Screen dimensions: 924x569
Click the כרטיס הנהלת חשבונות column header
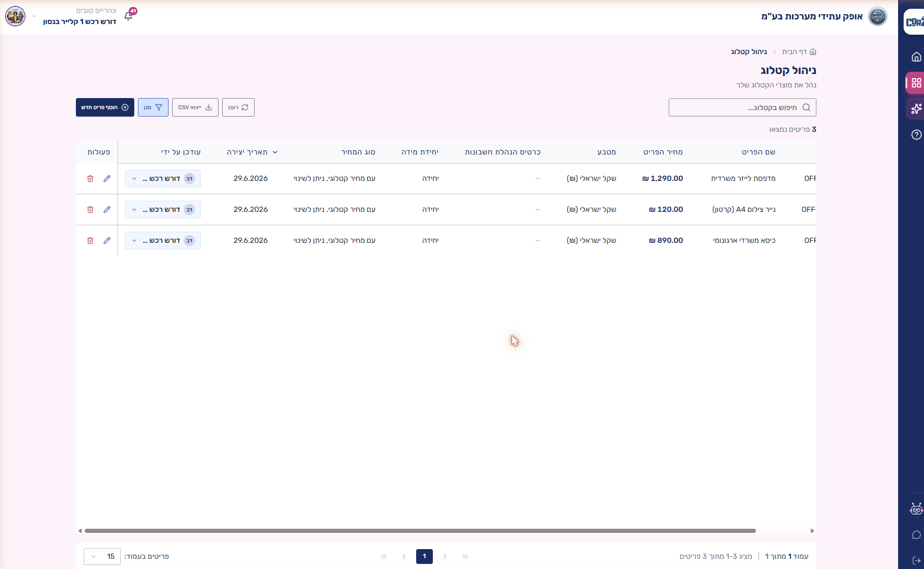point(503,152)
